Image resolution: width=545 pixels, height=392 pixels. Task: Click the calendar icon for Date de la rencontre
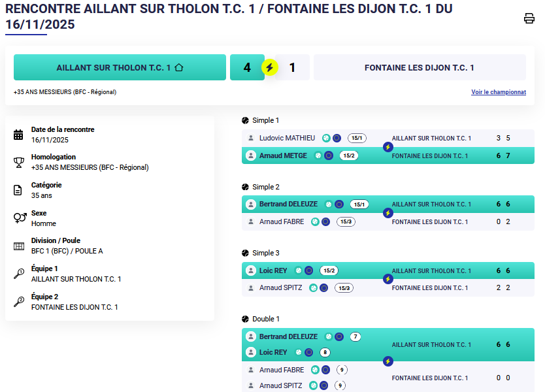click(18, 135)
